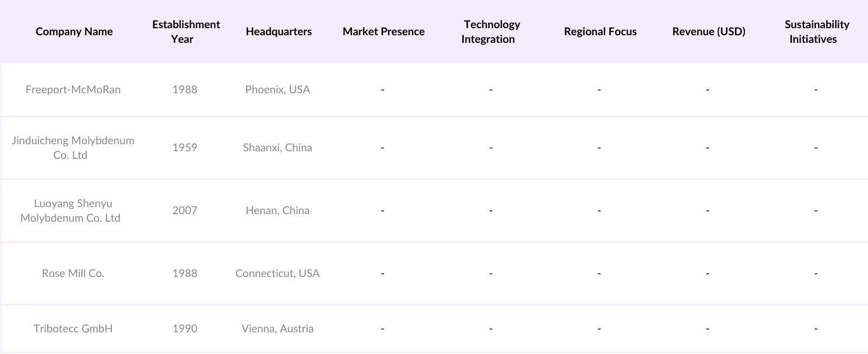Click the Freeport-McMoRan company name
The width and height of the screenshot is (868, 354).
tap(73, 89)
